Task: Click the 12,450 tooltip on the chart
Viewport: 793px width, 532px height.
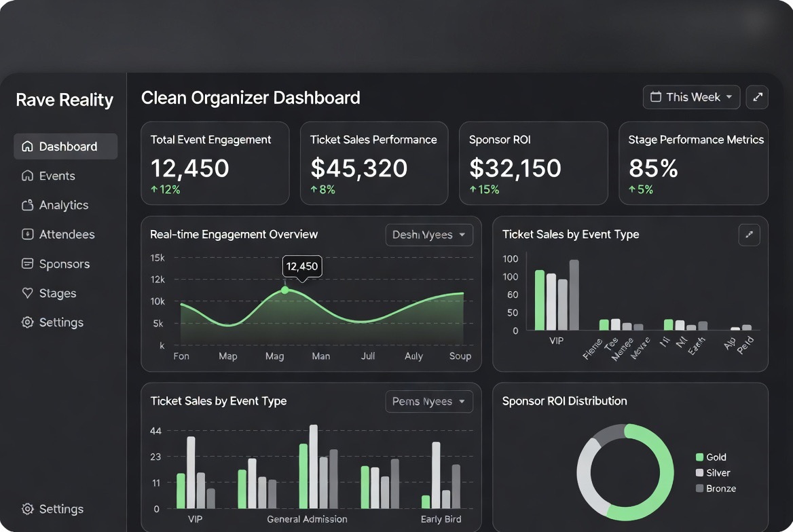Action: pos(302,267)
